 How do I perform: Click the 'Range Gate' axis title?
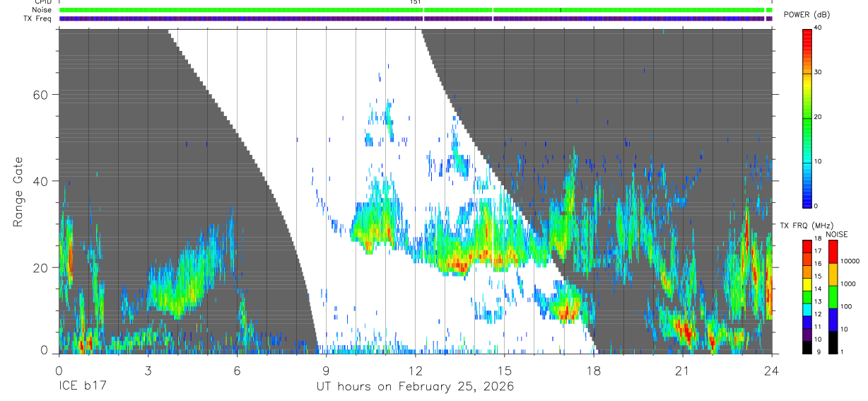click(x=19, y=192)
